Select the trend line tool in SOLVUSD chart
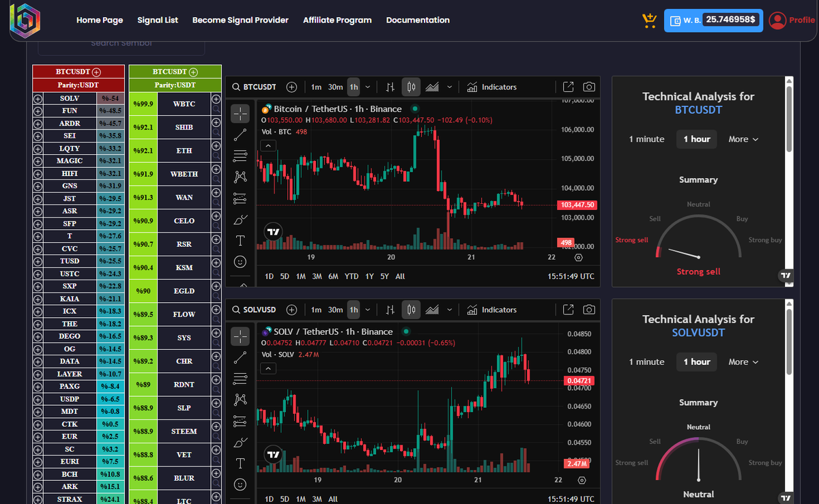Image resolution: width=819 pixels, height=504 pixels. click(240, 357)
